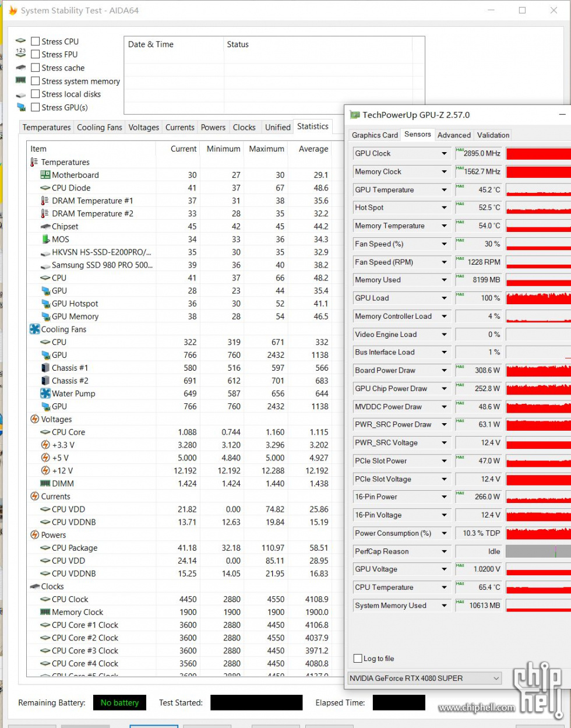
Task: Expand the PerfCap Reason dropdown
Action: [x=444, y=551]
